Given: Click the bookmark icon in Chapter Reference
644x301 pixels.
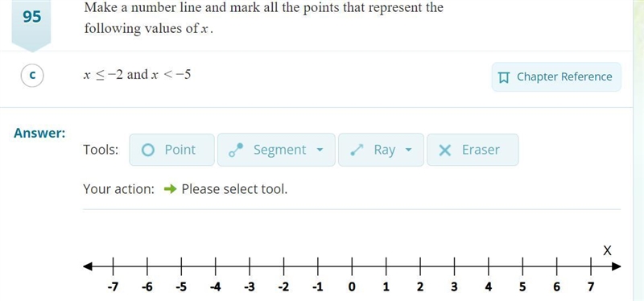Looking at the screenshot, I should coord(504,77).
